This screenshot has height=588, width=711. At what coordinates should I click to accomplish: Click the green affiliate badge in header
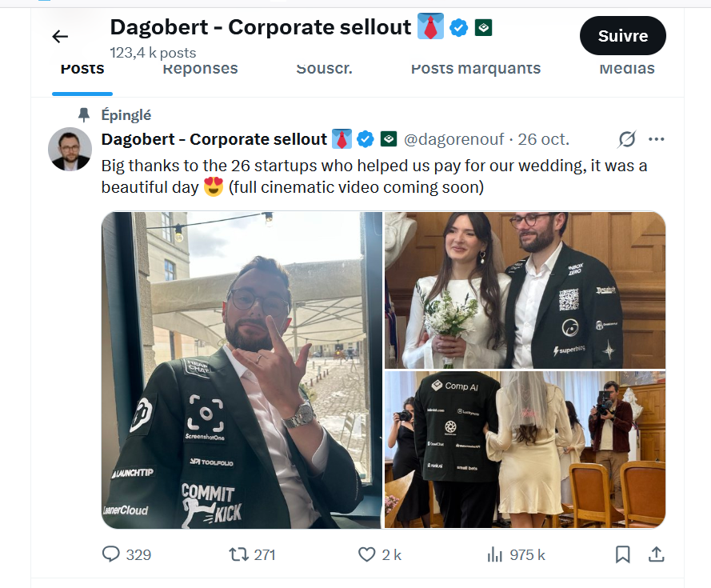tap(482, 28)
